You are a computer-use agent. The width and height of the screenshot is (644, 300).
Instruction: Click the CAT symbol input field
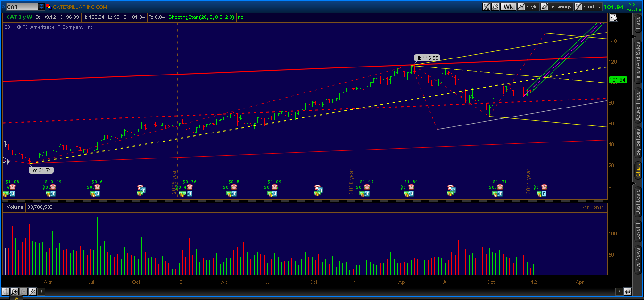(22, 7)
